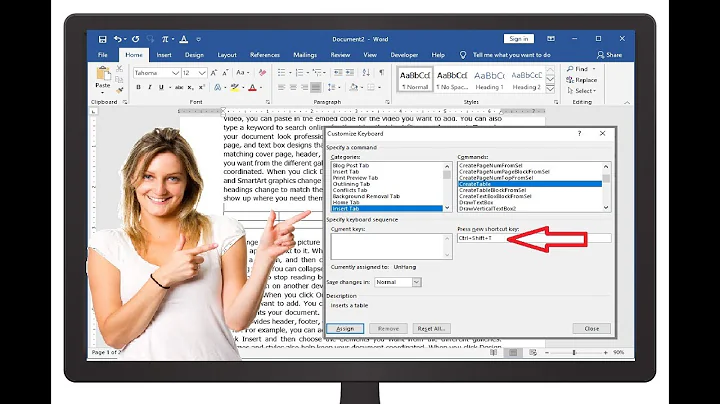Increase the paragraph indent
This screenshot has height=404, width=720.
pyautogui.click(x=350, y=73)
